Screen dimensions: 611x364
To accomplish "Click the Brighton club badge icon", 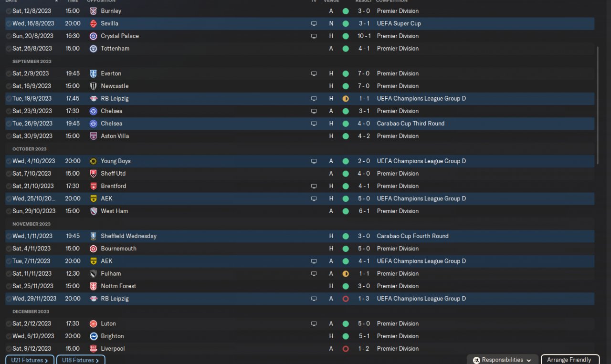I will coord(94,336).
